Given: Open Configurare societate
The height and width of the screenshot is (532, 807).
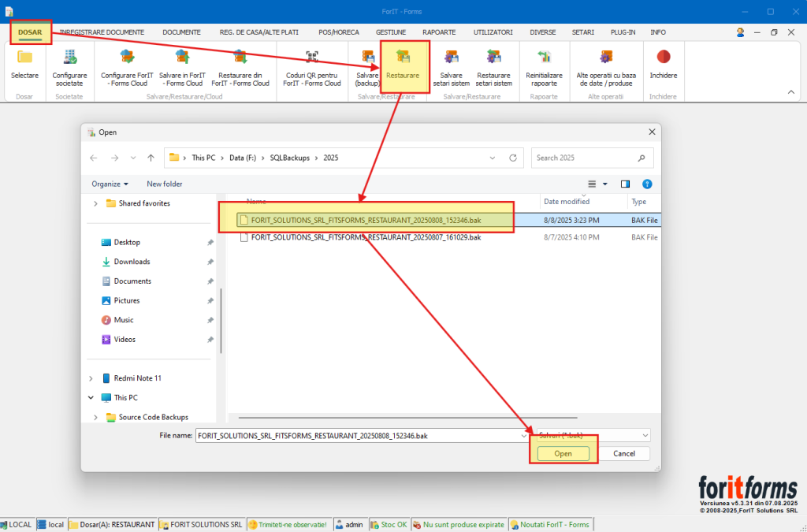Looking at the screenshot, I should [69, 68].
